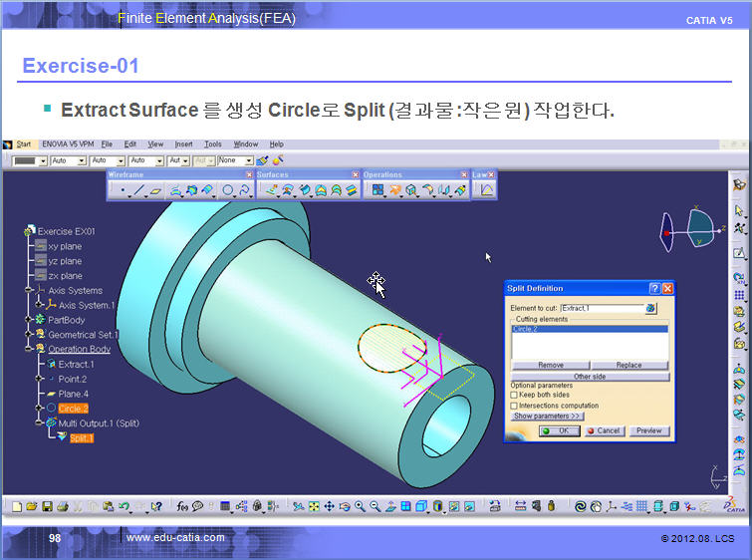Enable Intersections computation checkbox
Screen dimensions: 752x560
point(514,406)
